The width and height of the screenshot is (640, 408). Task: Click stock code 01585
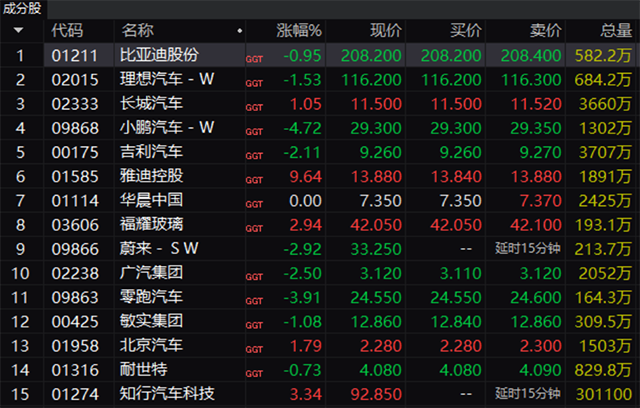(x=75, y=177)
